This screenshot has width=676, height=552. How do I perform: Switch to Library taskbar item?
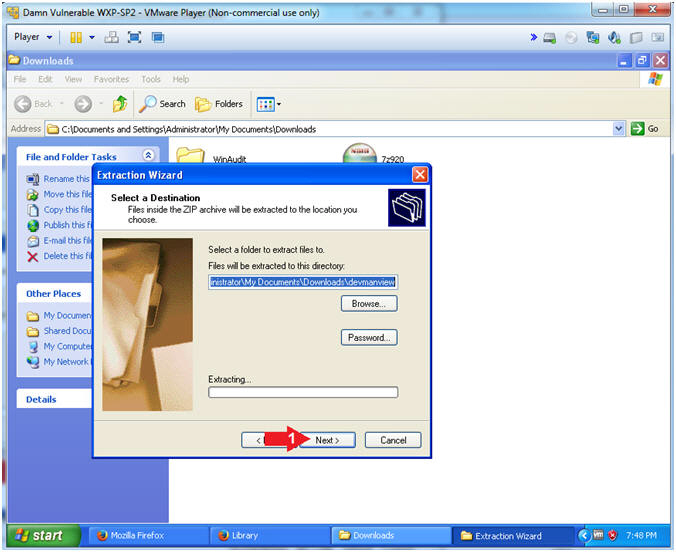270,536
